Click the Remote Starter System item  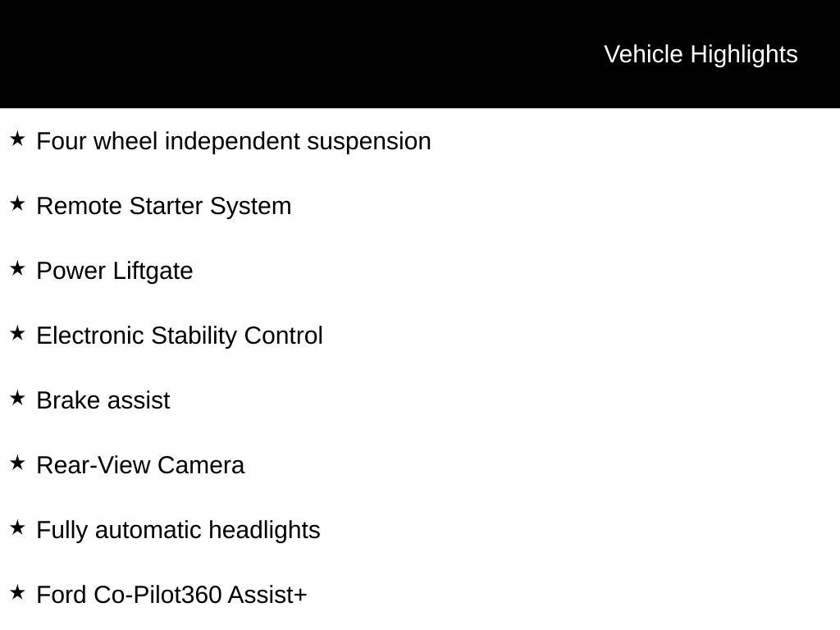tap(164, 206)
